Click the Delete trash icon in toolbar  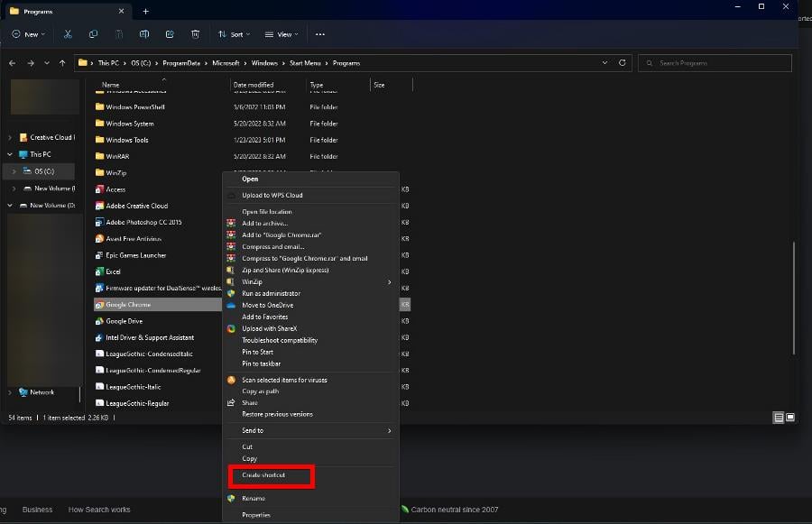195,34
